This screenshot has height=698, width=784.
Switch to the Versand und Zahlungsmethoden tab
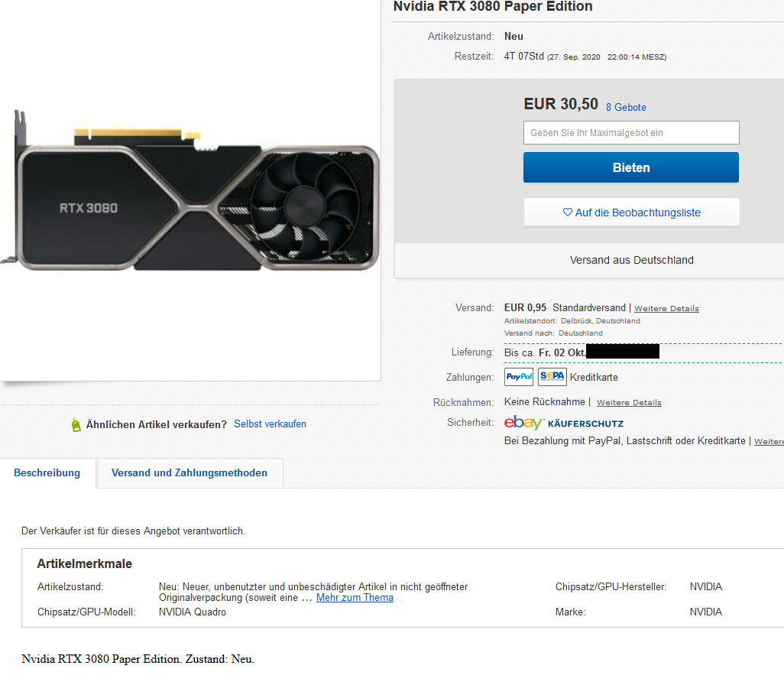(x=189, y=472)
